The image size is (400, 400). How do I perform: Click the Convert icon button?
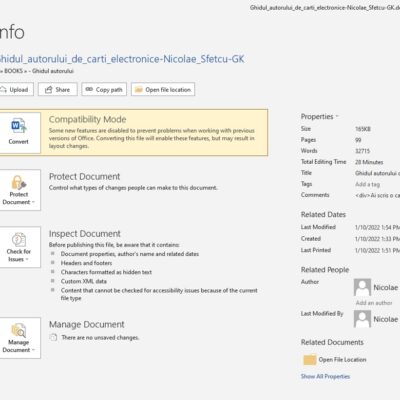click(20, 133)
